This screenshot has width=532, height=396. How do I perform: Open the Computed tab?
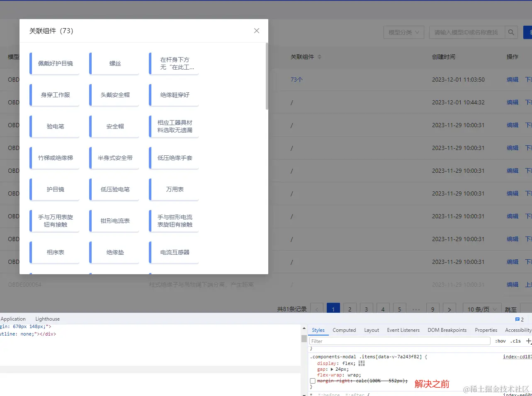tap(344, 330)
